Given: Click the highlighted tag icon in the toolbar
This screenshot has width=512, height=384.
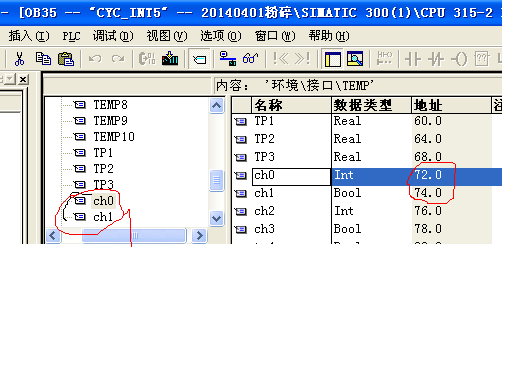Looking at the screenshot, I should click(x=199, y=59).
